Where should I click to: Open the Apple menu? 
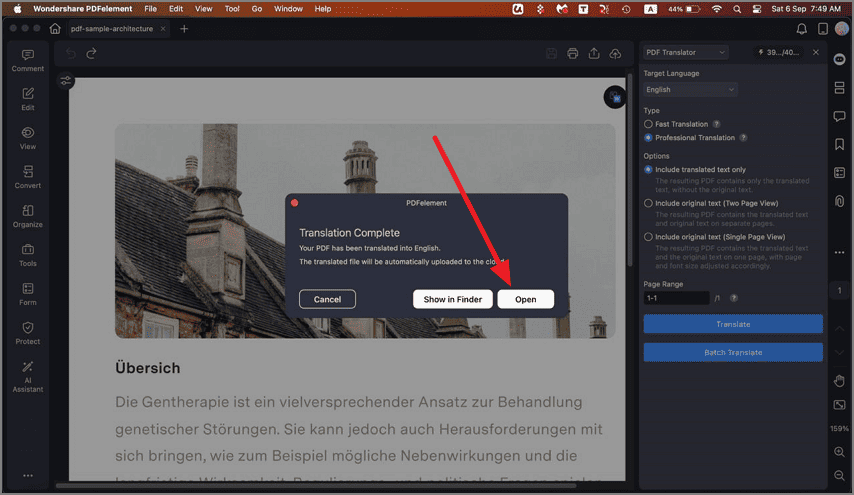coord(17,9)
